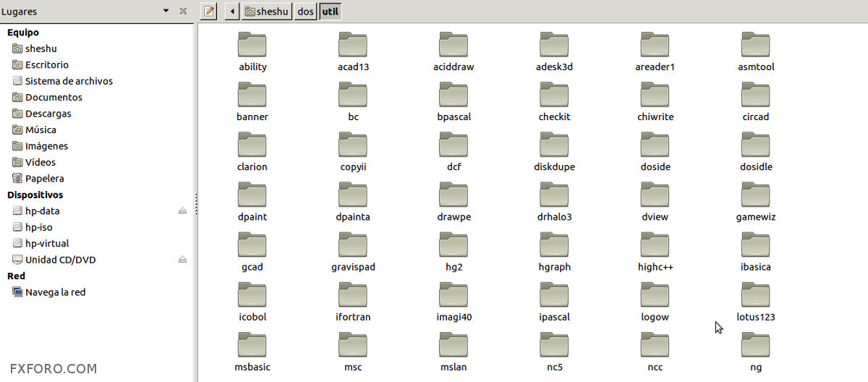Viewport: 868px width, 382px height.
Task: Click the hg2 folder name
Action: tap(454, 267)
